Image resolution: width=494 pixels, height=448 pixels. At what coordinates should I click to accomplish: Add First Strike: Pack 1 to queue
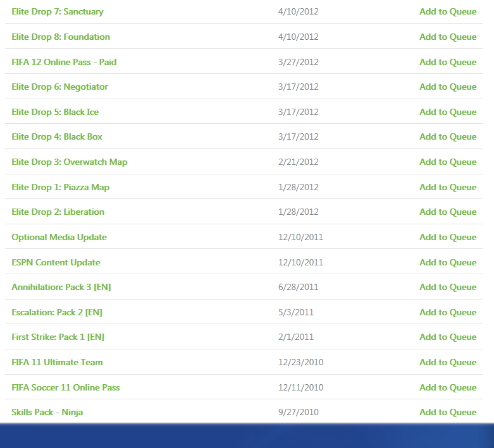(448, 337)
